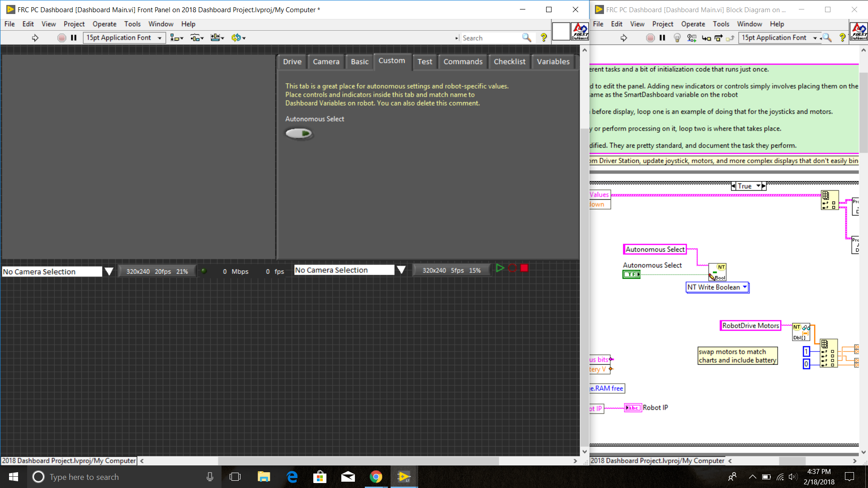Select Index Array node near RobotDrive Motors
The width and height of the screenshot is (868, 488).
(x=829, y=353)
